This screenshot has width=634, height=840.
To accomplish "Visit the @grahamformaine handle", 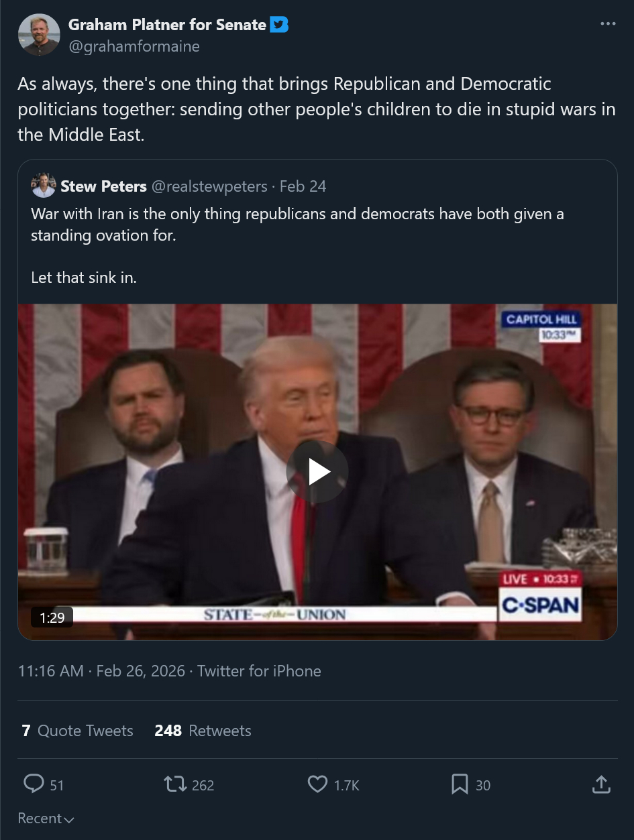I will pos(134,46).
